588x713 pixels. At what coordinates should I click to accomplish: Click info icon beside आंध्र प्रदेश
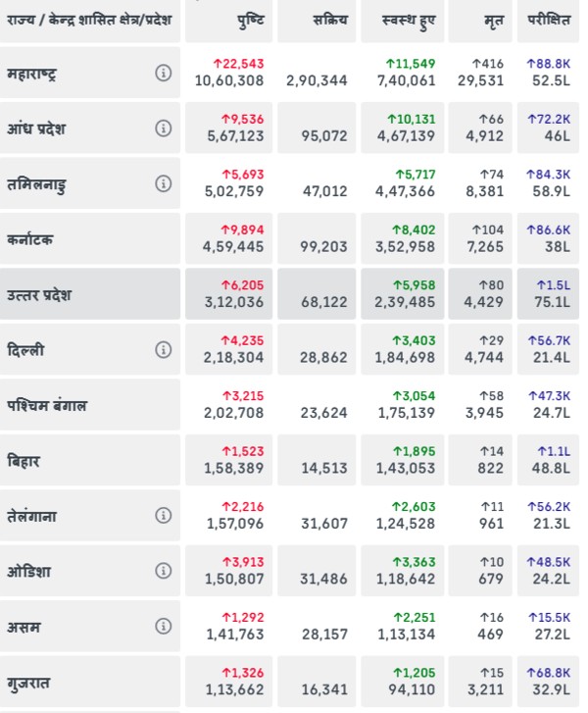tap(164, 127)
